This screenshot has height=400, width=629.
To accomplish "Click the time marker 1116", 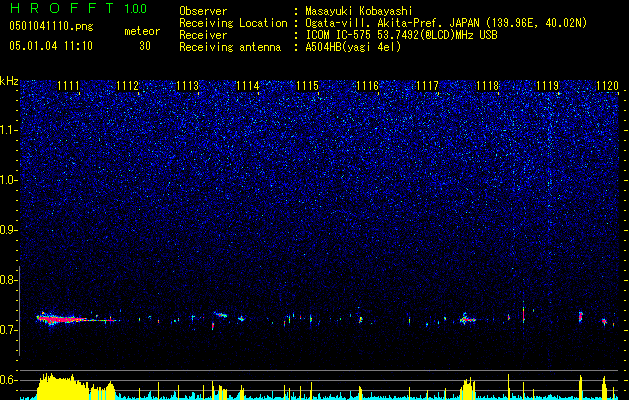I will (x=367, y=85).
